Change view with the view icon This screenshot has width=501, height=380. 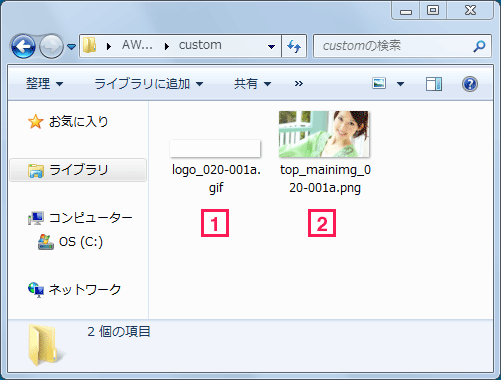379,83
